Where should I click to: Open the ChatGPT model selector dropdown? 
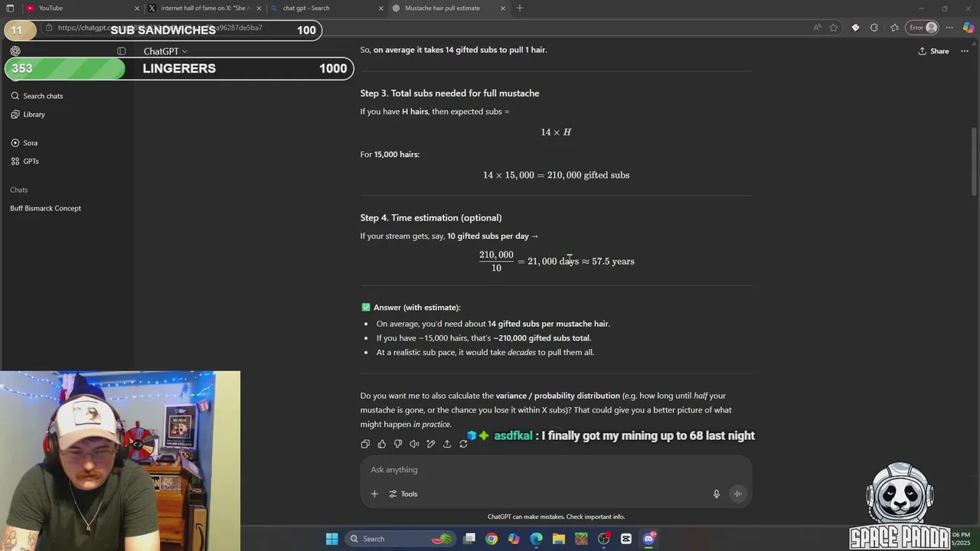(x=165, y=51)
